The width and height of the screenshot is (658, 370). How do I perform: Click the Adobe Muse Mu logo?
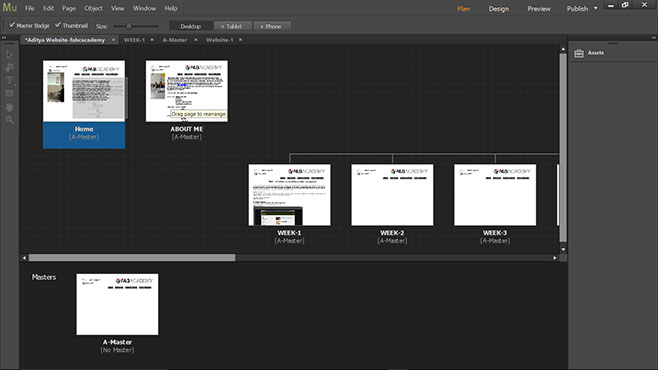(9, 8)
